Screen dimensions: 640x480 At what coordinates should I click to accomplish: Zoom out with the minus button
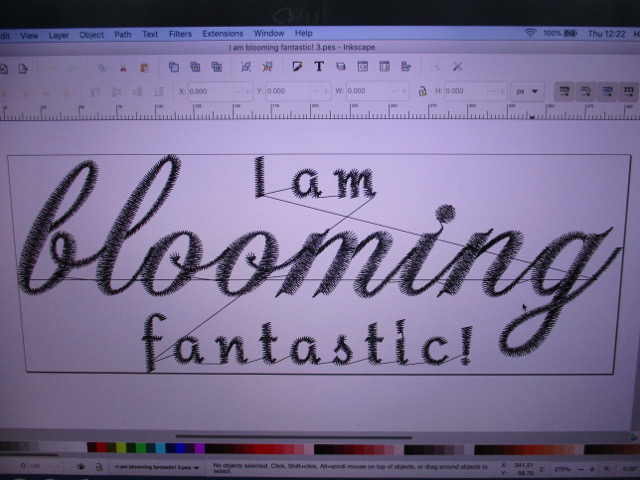click(x=582, y=470)
